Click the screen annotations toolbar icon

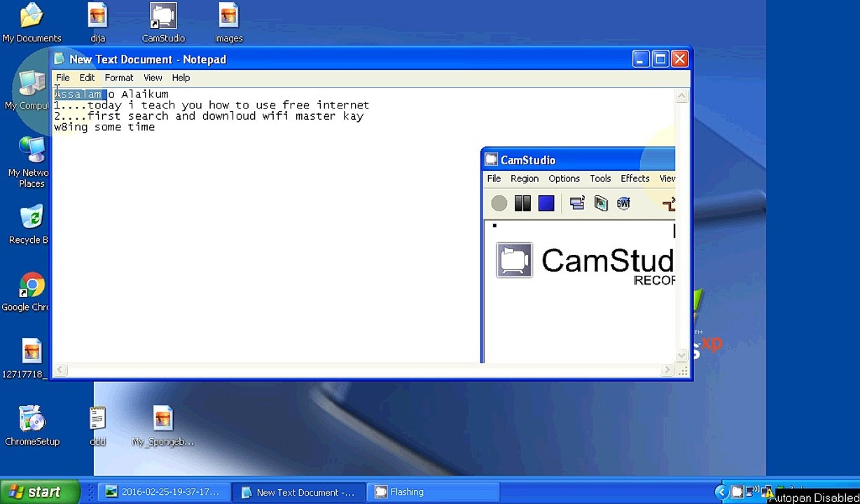(601, 204)
